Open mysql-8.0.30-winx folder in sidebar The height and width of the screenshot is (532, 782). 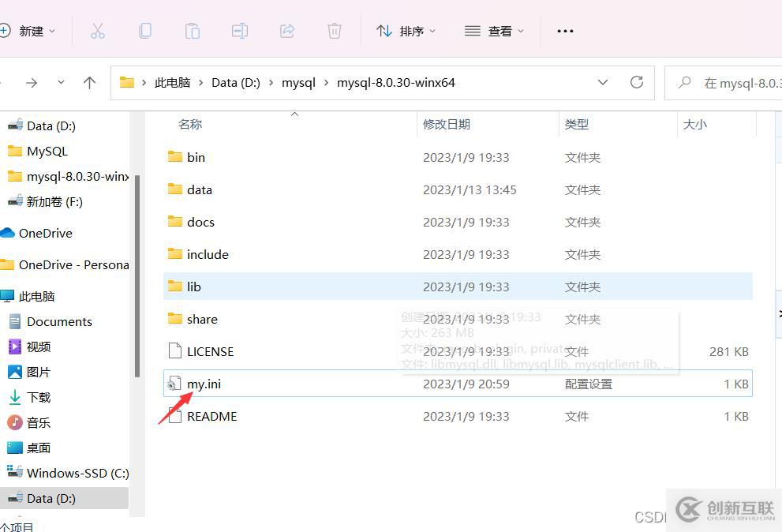pos(68,177)
